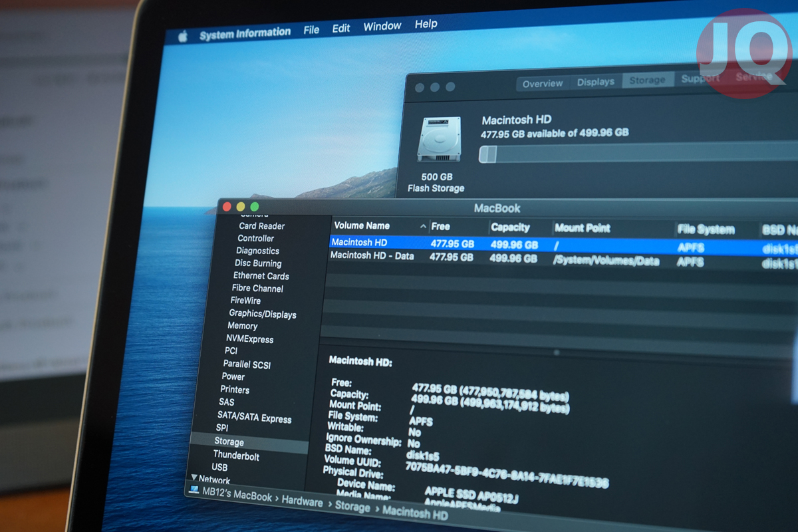The width and height of the screenshot is (798, 532).
Task: Switch to the Displays tab
Action: point(596,82)
